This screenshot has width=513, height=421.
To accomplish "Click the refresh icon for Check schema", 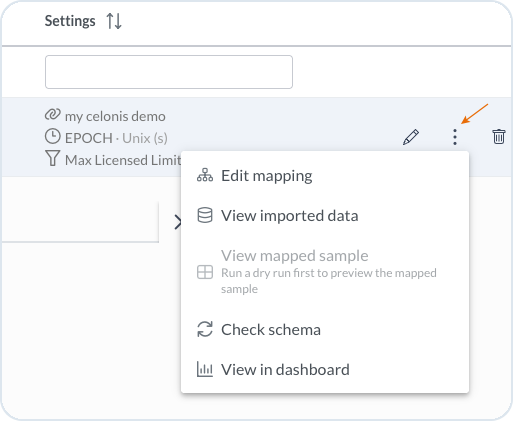I will (x=205, y=329).
